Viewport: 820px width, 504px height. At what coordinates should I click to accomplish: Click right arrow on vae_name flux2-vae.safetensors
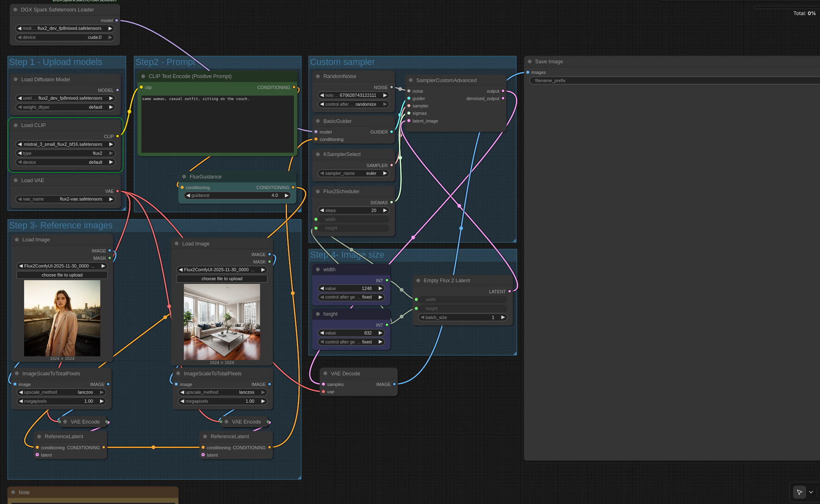pos(111,199)
